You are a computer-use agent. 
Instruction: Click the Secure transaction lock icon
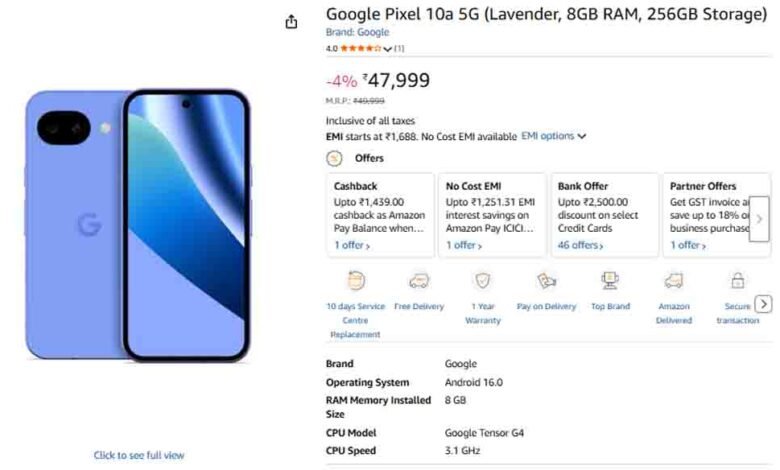click(738, 281)
